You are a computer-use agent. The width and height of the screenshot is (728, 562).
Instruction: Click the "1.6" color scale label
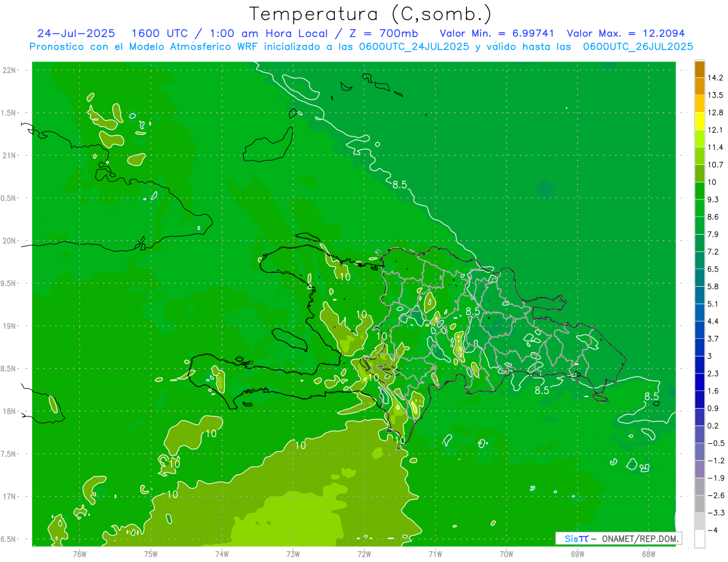[x=713, y=391]
